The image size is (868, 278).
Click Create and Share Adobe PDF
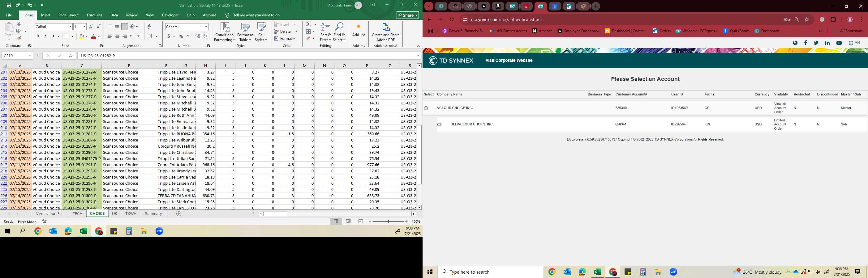click(x=385, y=32)
